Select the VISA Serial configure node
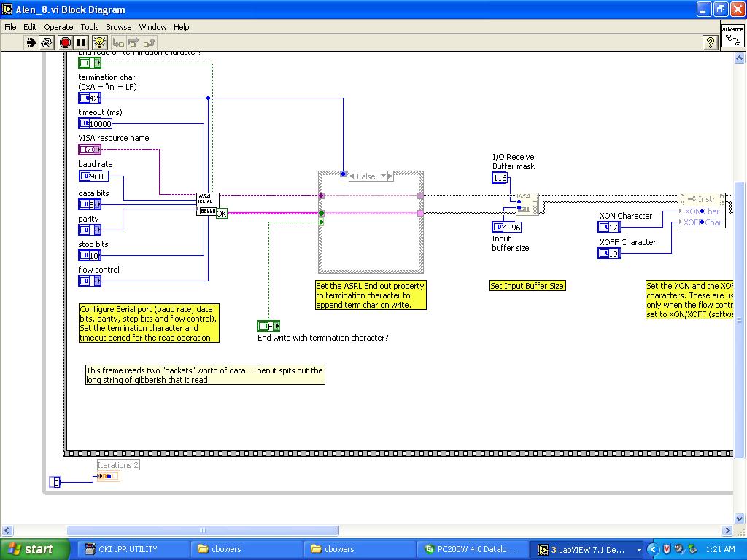Image resolution: width=747 pixels, height=560 pixels. 208,204
